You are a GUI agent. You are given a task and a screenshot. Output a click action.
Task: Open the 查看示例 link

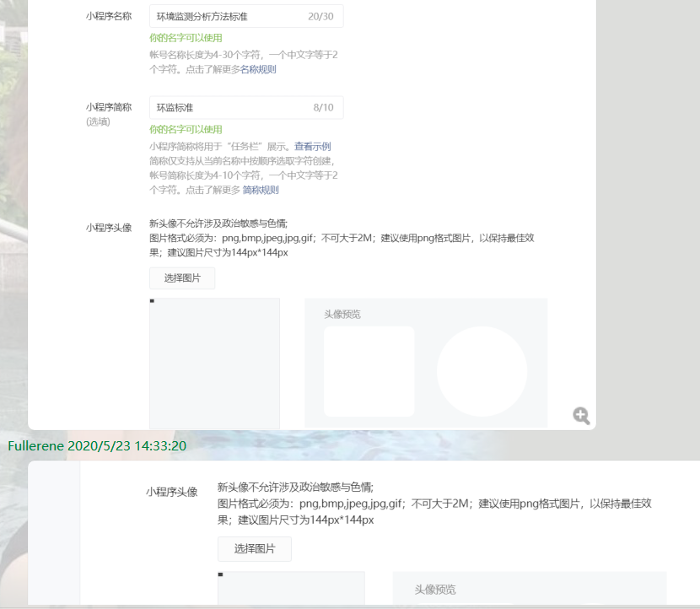point(313,147)
